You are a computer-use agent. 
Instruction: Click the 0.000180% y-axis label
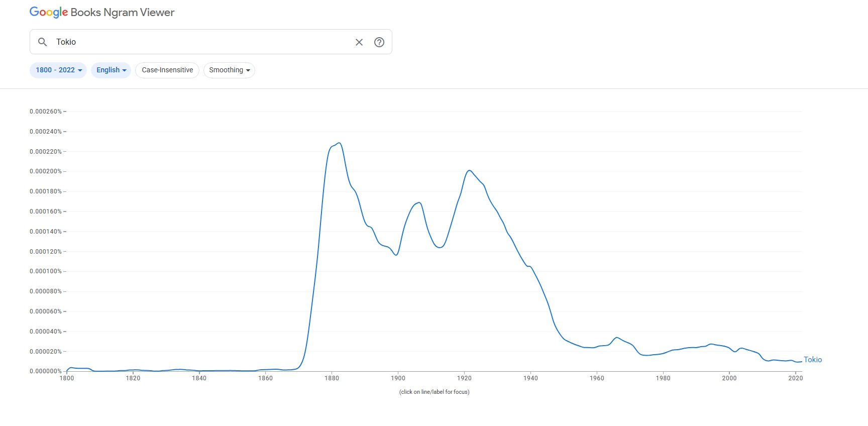click(46, 191)
